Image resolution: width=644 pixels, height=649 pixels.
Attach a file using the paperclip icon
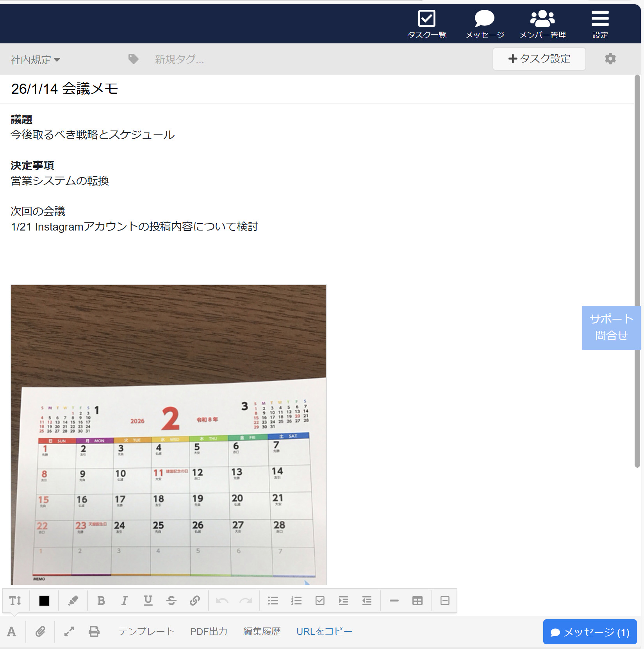39,631
